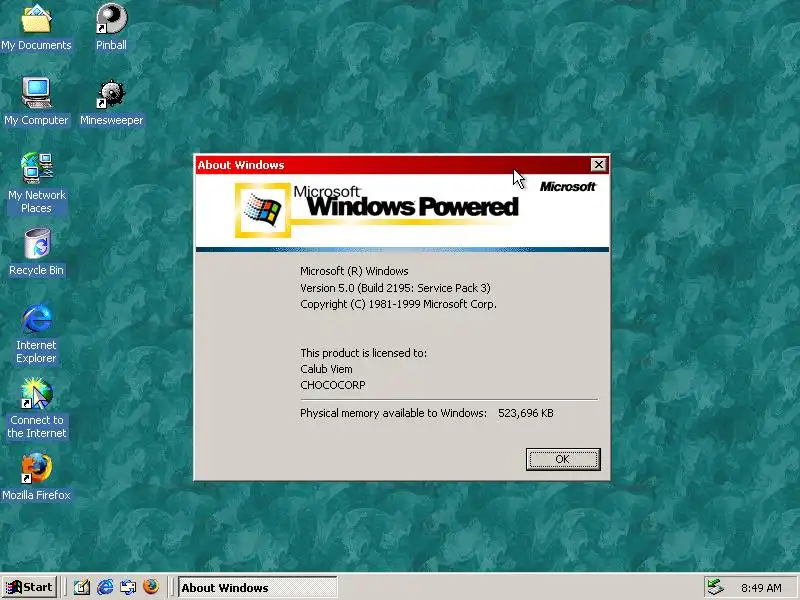Click OK in the About Windows dialog

(563, 459)
